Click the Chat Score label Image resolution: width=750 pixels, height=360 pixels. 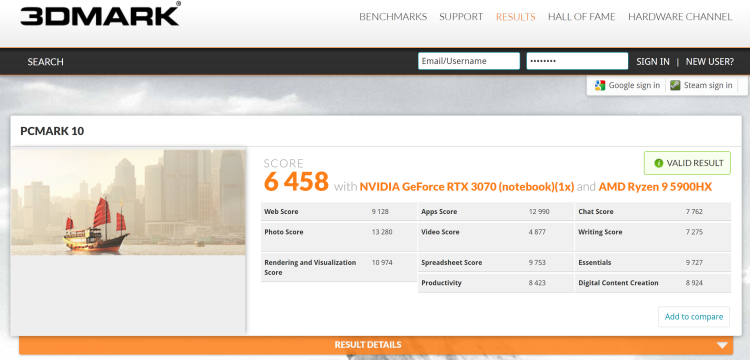click(x=596, y=211)
